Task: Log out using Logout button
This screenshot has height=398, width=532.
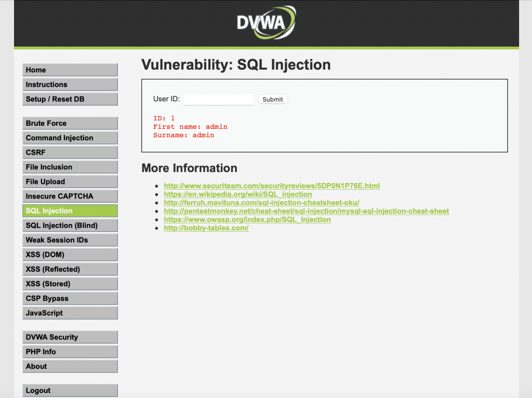Action: tap(70, 390)
